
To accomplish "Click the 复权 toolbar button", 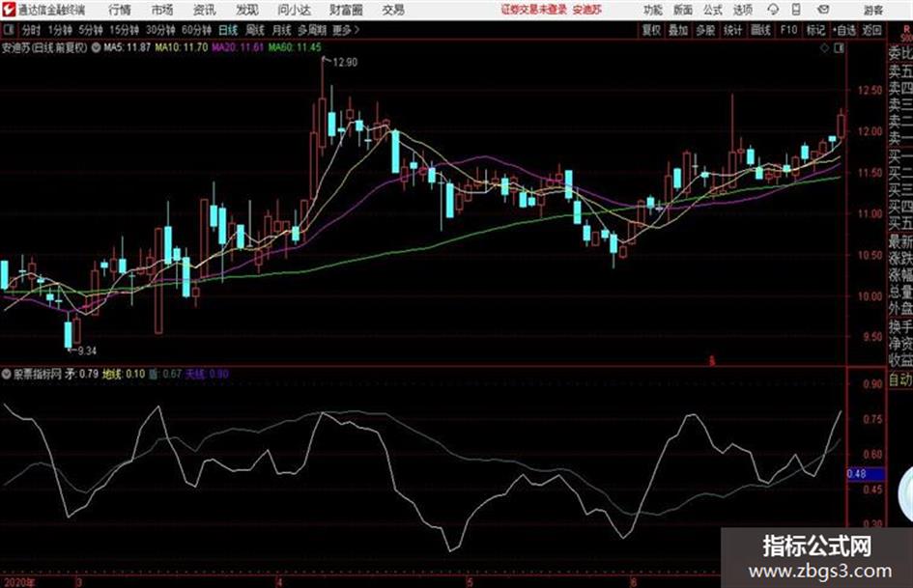I will pyautogui.click(x=651, y=30).
